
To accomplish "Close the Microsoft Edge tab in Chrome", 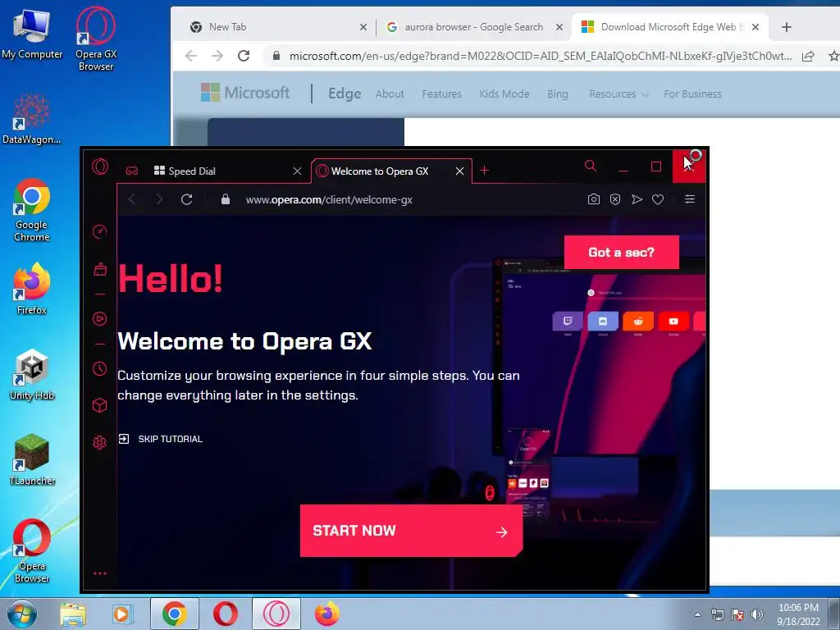I will 756,27.
